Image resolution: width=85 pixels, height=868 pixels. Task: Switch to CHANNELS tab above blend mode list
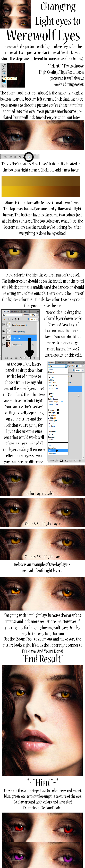pos(61,362)
